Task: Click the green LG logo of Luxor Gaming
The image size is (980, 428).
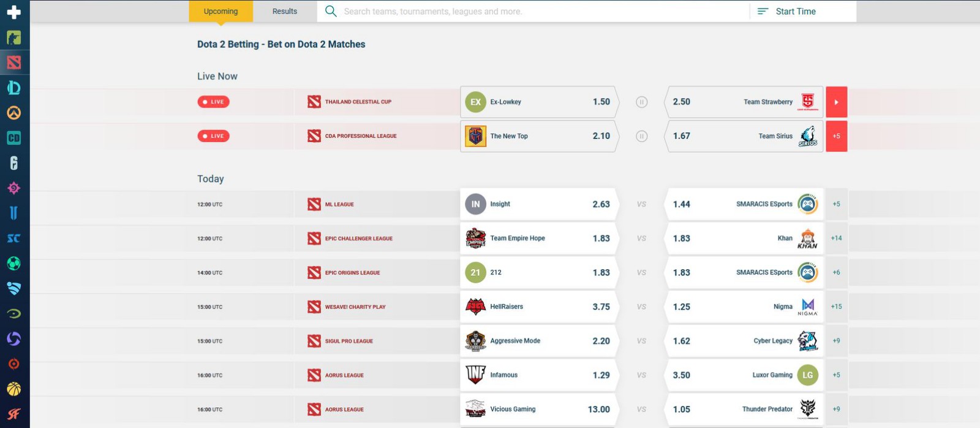Action: click(808, 375)
